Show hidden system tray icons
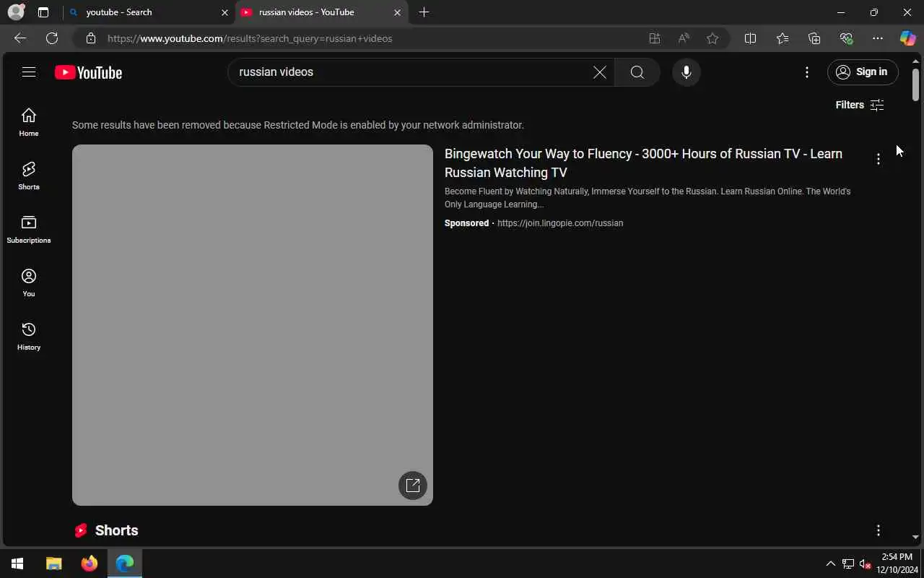Screen dimensions: 924x578 (830, 564)
